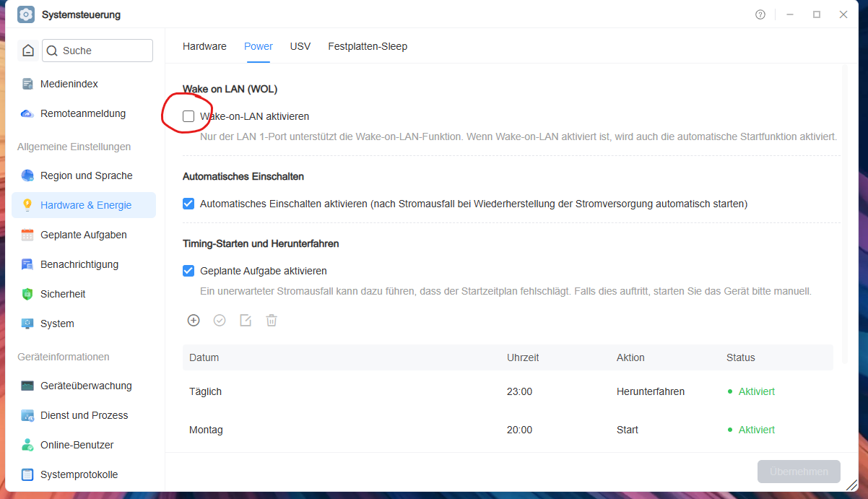Click the Remoteanmeldung cloud icon
This screenshot has height=499, width=868.
pos(27,113)
